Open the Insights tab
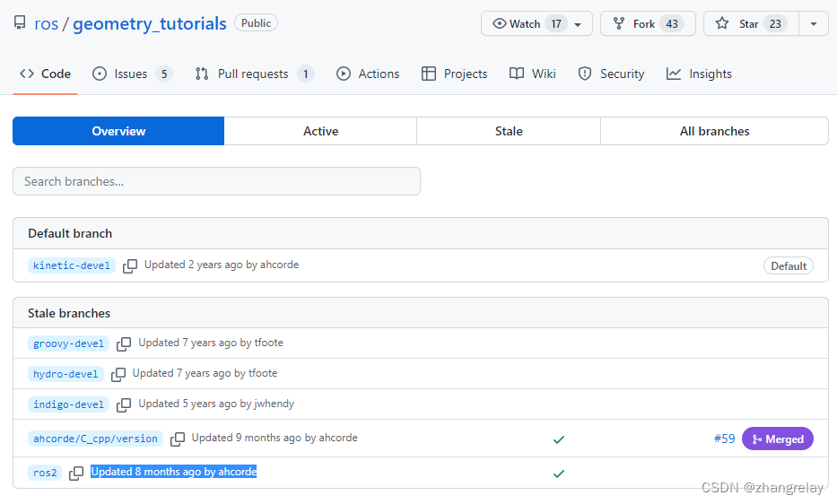This screenshot has width=837, height=504. coord(699,74)
